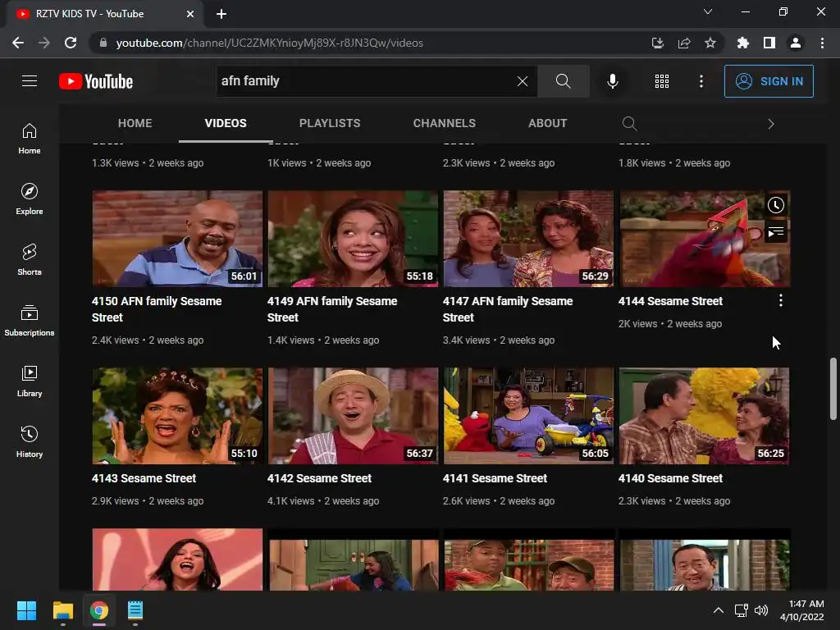Viewport: 840px width, 630px height.
Task: Click the YouTube logo
Action: coord(96,81)
